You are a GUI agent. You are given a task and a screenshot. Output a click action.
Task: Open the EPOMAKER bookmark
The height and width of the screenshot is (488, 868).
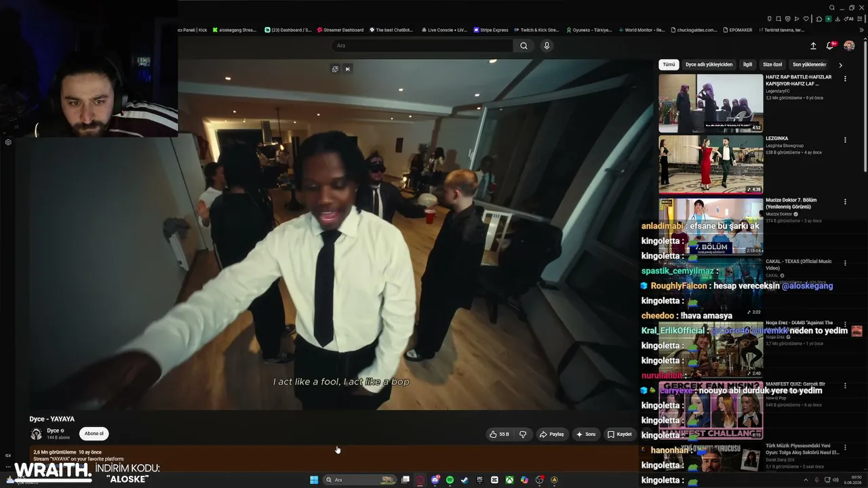click(738, 30)
